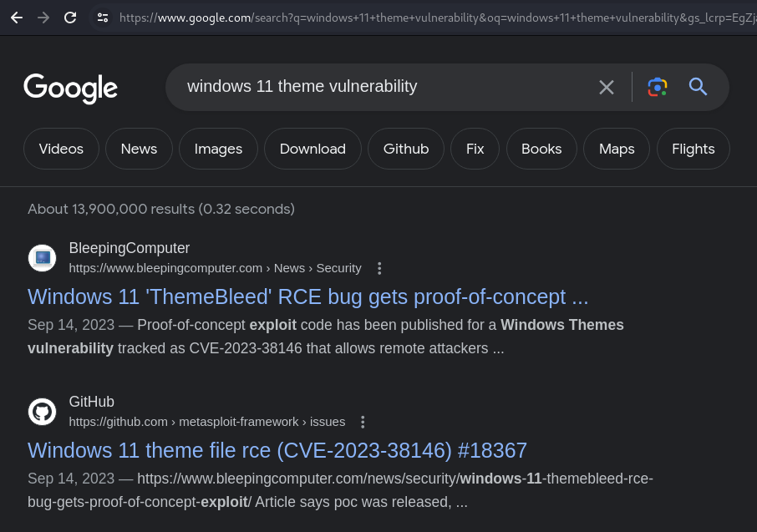The image size is (757, 532).
Task: Click the BleepingComputer site favicon
Action: [42, 258]
